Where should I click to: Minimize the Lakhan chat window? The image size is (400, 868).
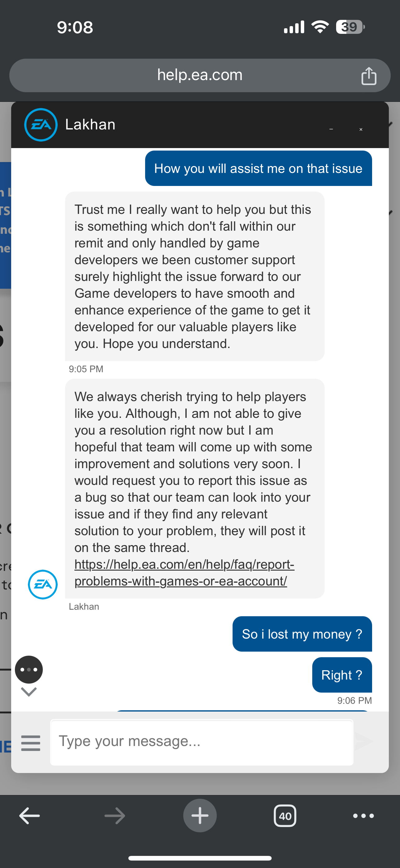(331, 129)
